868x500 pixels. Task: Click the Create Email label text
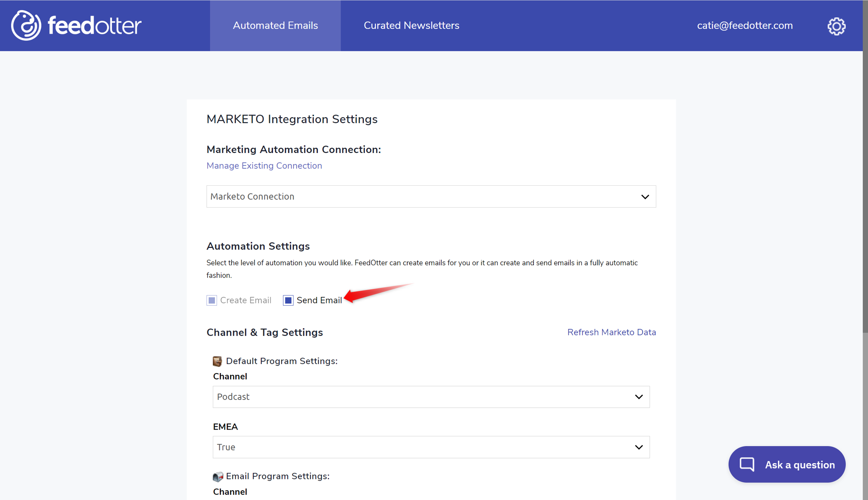tap(246, 300)
